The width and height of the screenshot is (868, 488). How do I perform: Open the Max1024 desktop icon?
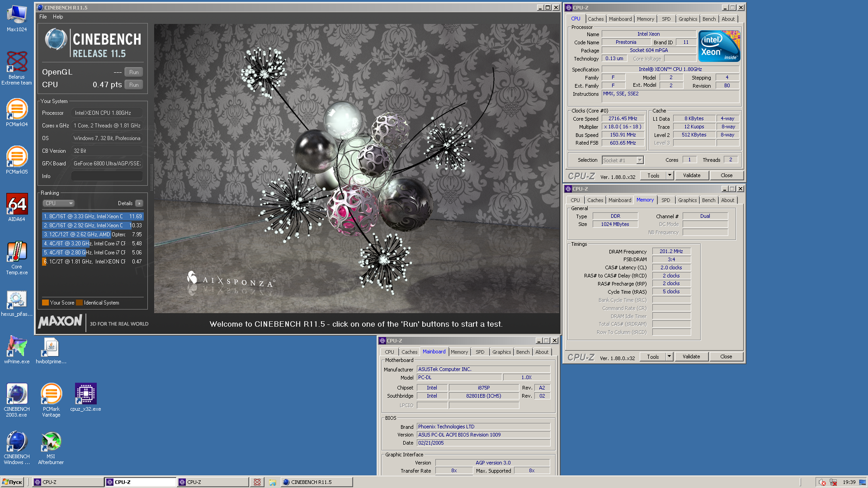17,18
